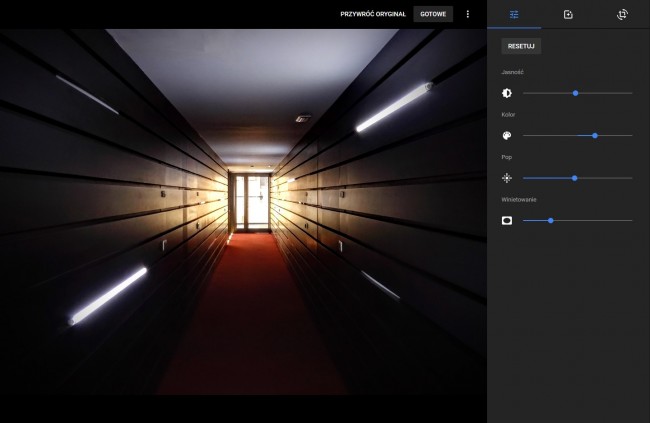Click the Pop label text
This screenshot has height=423, width=650.
coord(507,157)
